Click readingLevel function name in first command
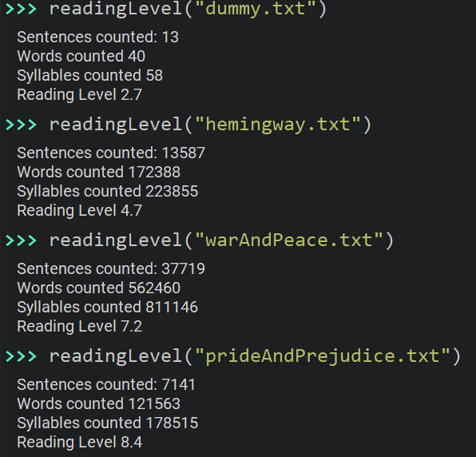476x457 pixels. pos(115,9)
